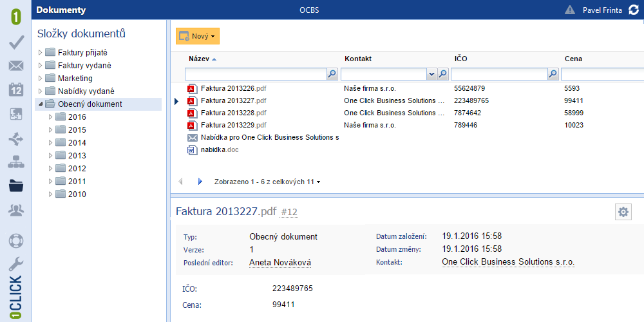Click the Word icon of nabidka.doc
Viewport: 644px width, 322px height.
pyautogui.click(x=192, y=150)
